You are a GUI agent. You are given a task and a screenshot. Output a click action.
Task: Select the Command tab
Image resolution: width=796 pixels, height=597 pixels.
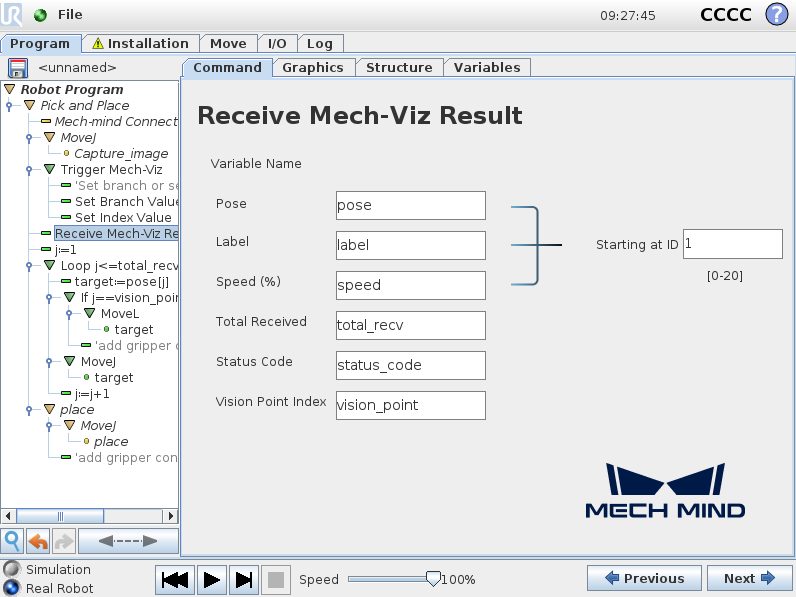point(227,68)
